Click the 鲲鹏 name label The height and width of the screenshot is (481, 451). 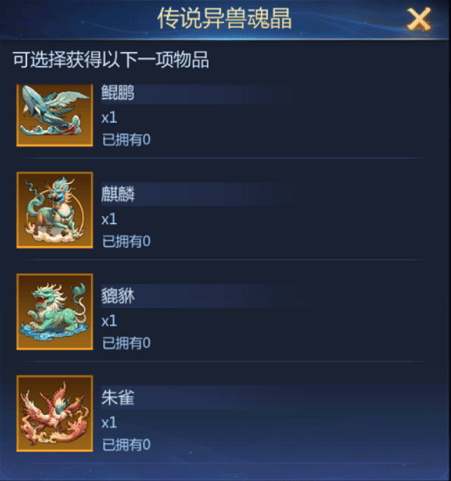pyautogui.click(x=118, y=93)
